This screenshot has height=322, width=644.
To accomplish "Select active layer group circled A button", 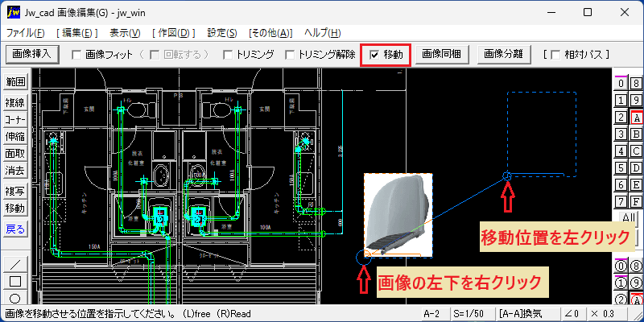I will pos(636,299).
